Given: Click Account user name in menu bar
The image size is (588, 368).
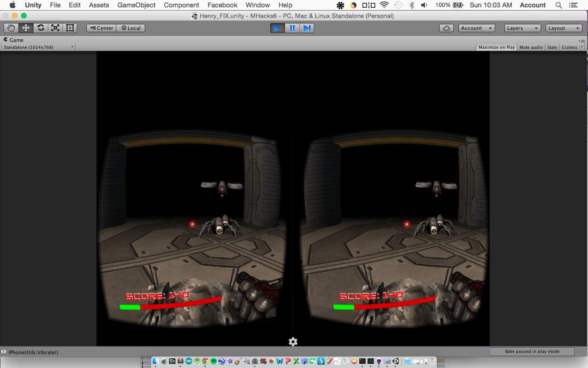Looking at the screenshot, I should (x=532, y=5).
